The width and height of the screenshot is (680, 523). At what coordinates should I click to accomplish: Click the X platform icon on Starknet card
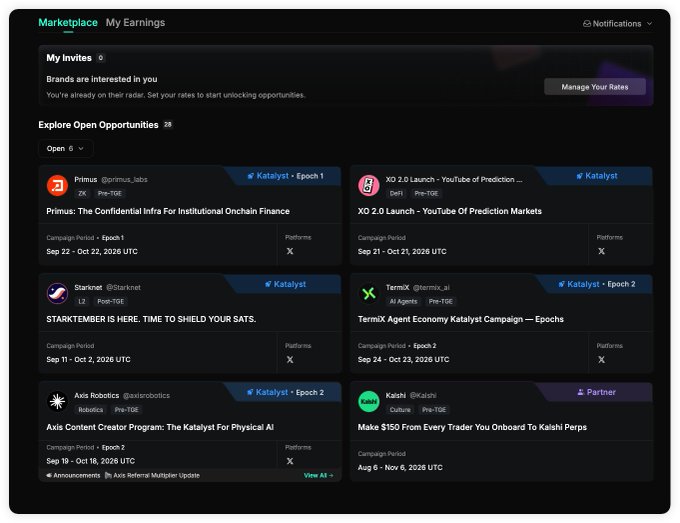[290, 360]
